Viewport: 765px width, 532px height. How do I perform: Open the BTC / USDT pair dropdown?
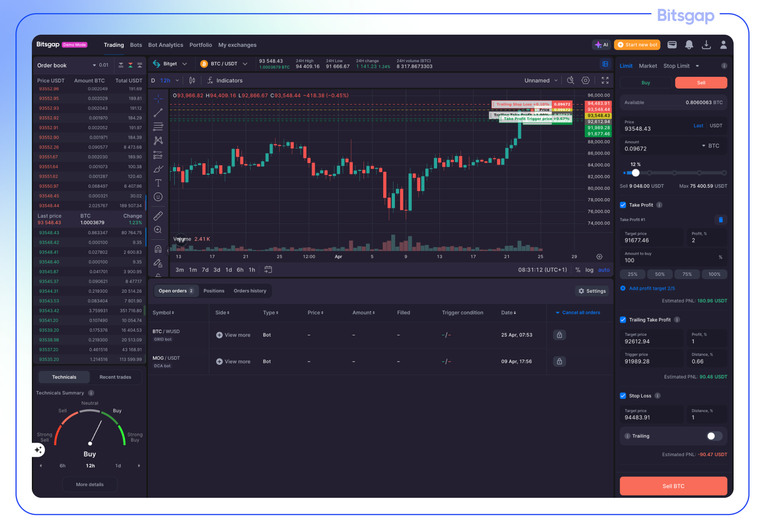223,64
